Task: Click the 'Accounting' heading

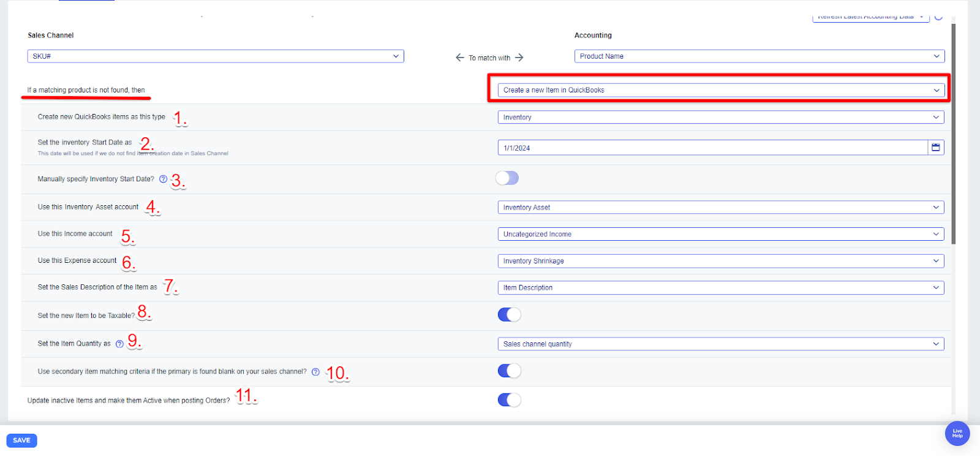Action: pos(593,36)
